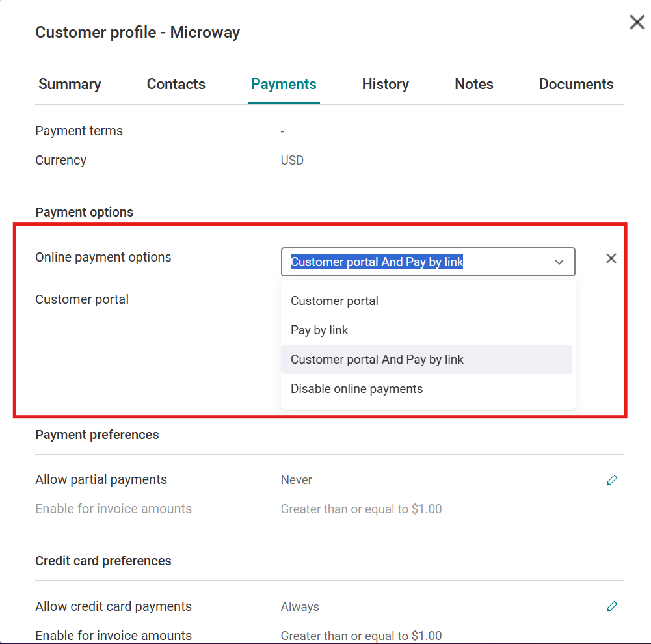Choose Customer portal option from list
The image size is (651, 644).
(x=334, y=301)
